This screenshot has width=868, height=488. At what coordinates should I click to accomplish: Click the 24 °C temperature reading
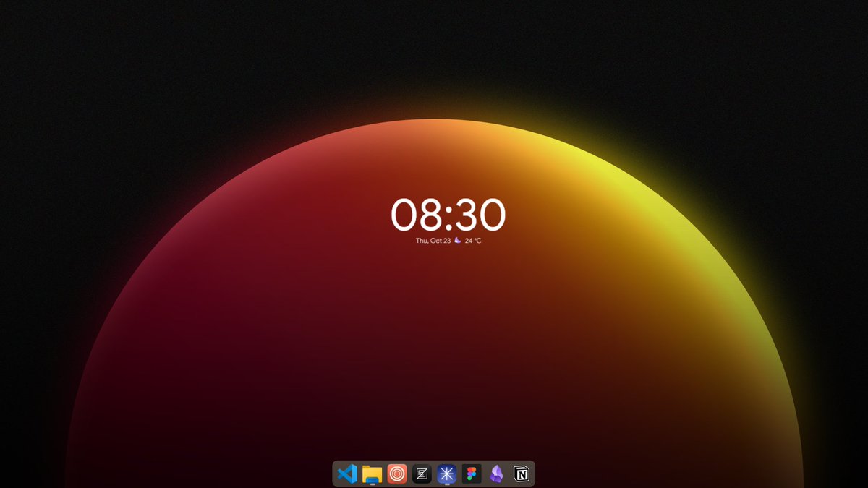[x=473, y=241]
